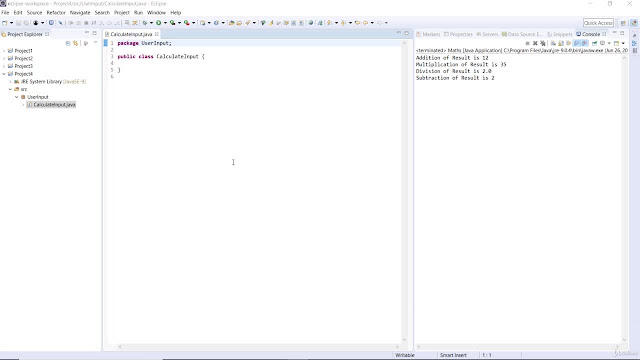Image resolution: width=640 pixels, height=360 pixels.
Task: Toggle Pin Console button
Action: coord(594,43)
